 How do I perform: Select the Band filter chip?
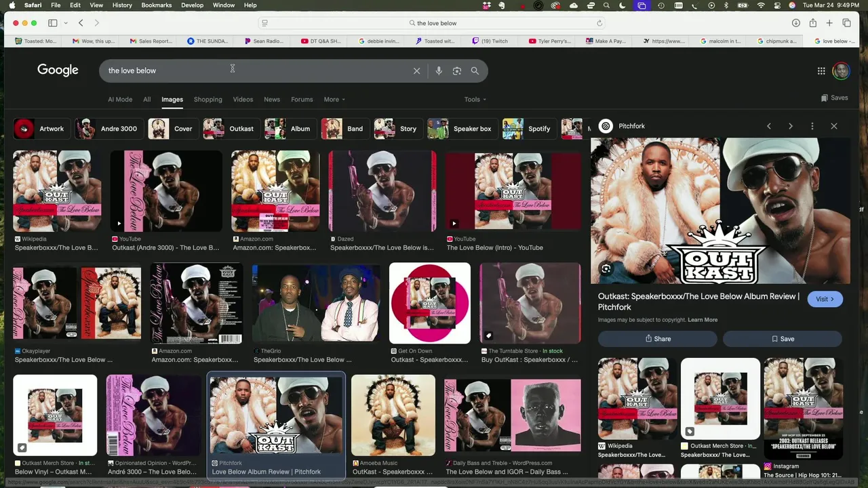345,129
